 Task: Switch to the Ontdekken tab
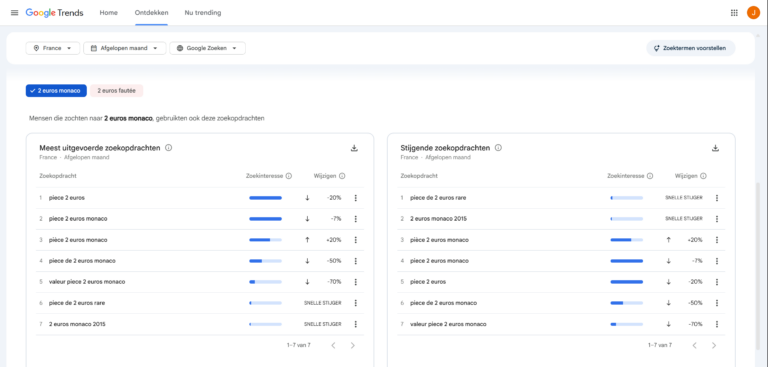151,13
